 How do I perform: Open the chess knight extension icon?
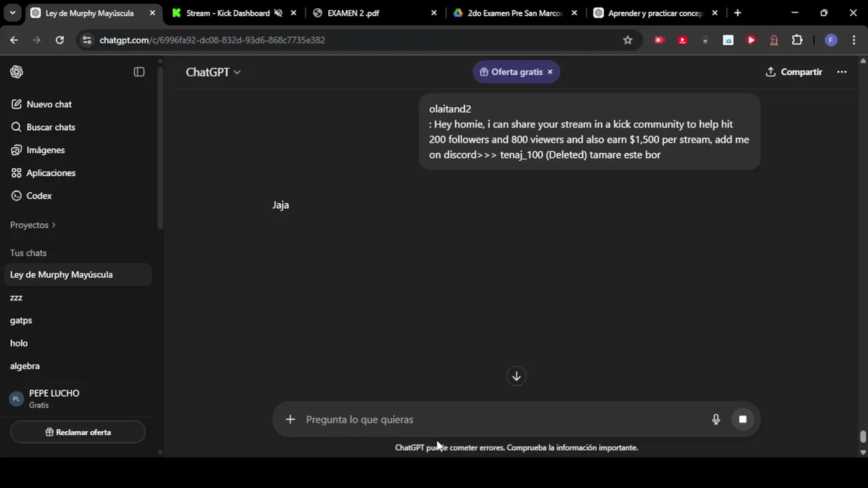pyautogui.click(x=774, y=40)
